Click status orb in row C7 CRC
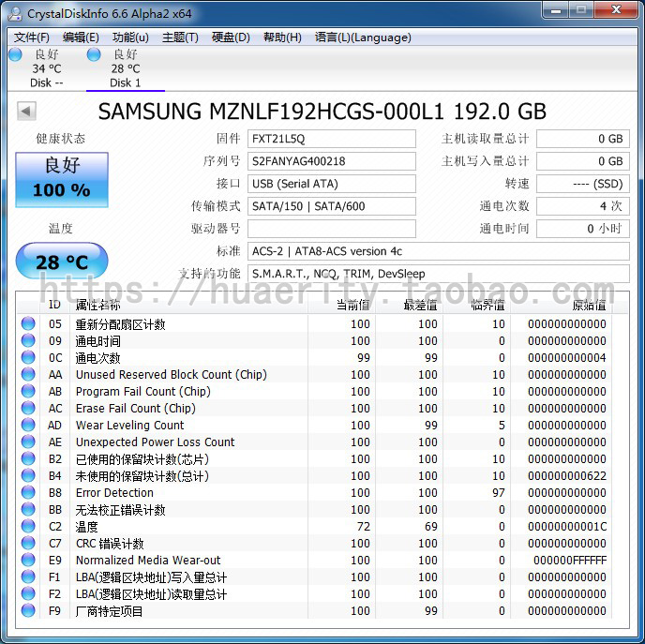The height and width of the screenshot is (644, 645). pos(28,543)
